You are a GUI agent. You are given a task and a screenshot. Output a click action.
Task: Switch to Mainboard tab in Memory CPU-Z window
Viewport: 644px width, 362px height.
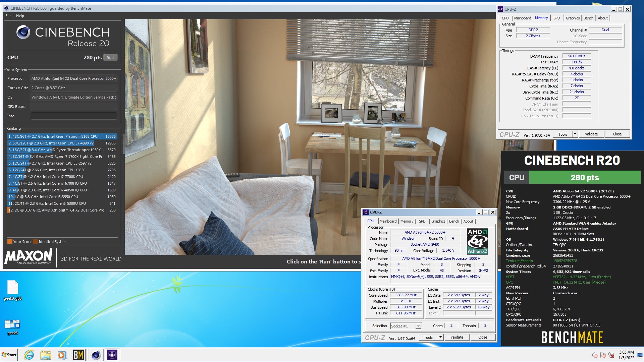[x=522, y=18]
